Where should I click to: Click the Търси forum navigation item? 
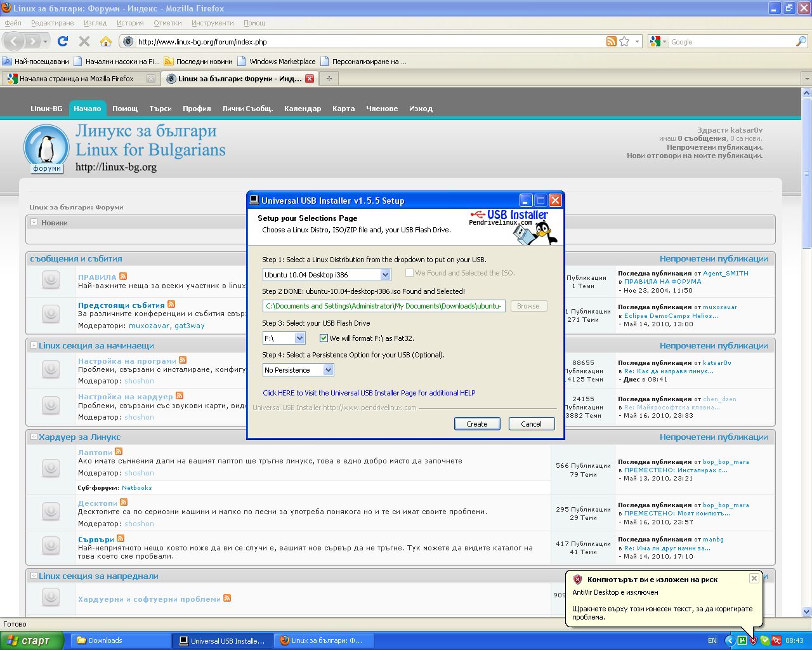point(160,109)
